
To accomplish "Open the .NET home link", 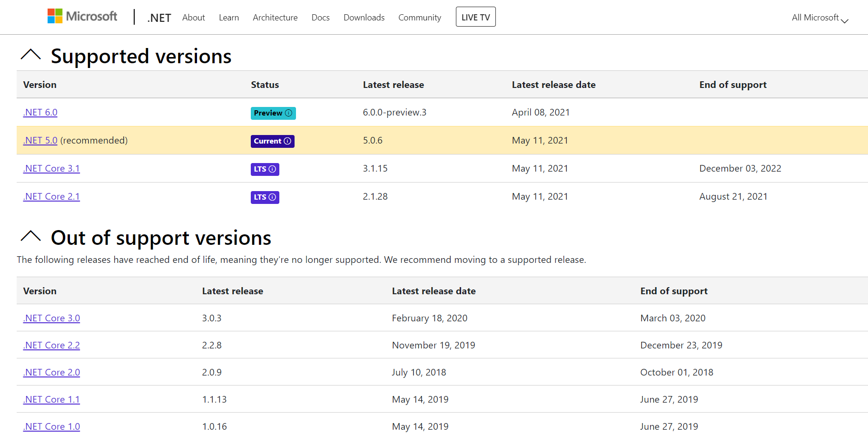I will pos(159,18).
